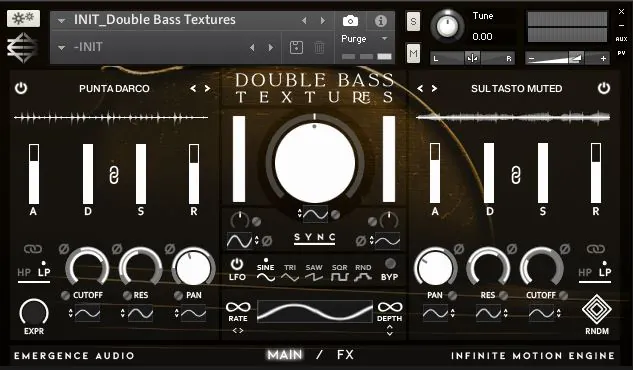The image size is (633, 370).
Task: Click the delete preset trash icon
Action: (x=319, y=47)
